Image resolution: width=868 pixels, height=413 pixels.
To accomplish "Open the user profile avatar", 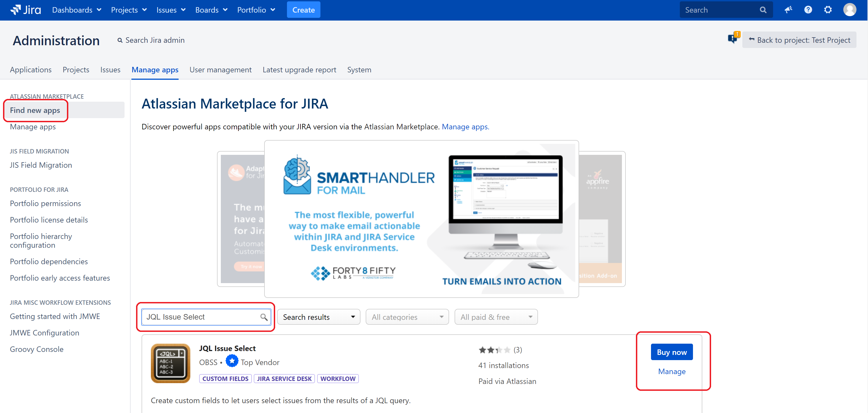I will point(849,10).
